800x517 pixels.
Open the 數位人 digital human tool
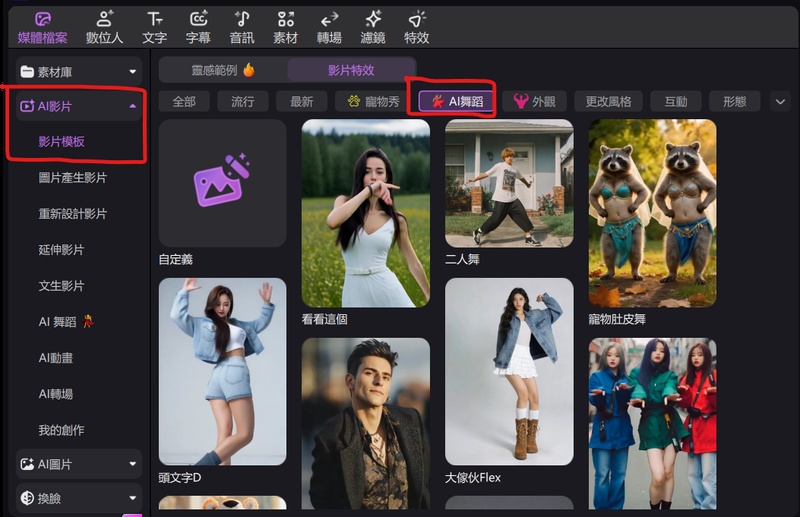[x=104, y=28]
